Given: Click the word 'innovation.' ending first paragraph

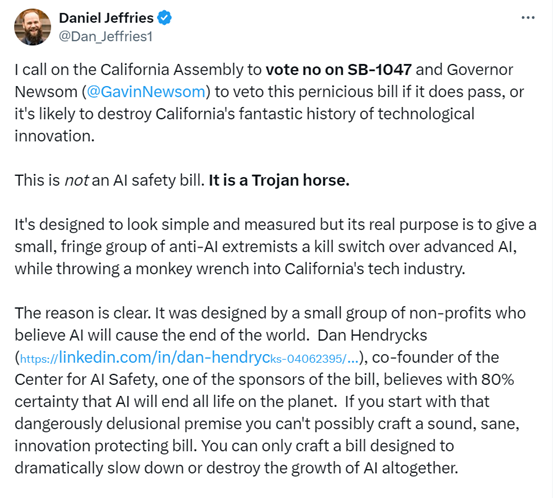Looking at the screenshot, I should (x=55, y=136).
